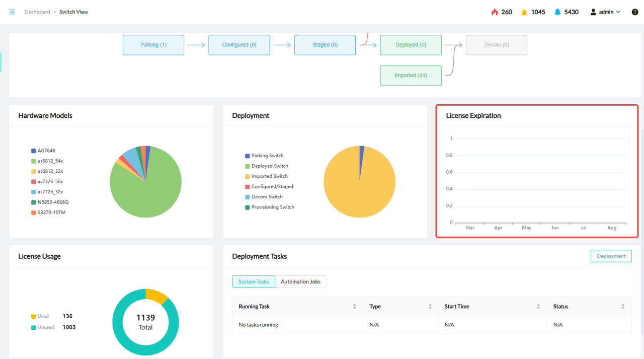The width and height of the screenshot is (644, 359).
Task: Toggle Imported Switch legend in Deployment chart
Action: tap(269, 176)
